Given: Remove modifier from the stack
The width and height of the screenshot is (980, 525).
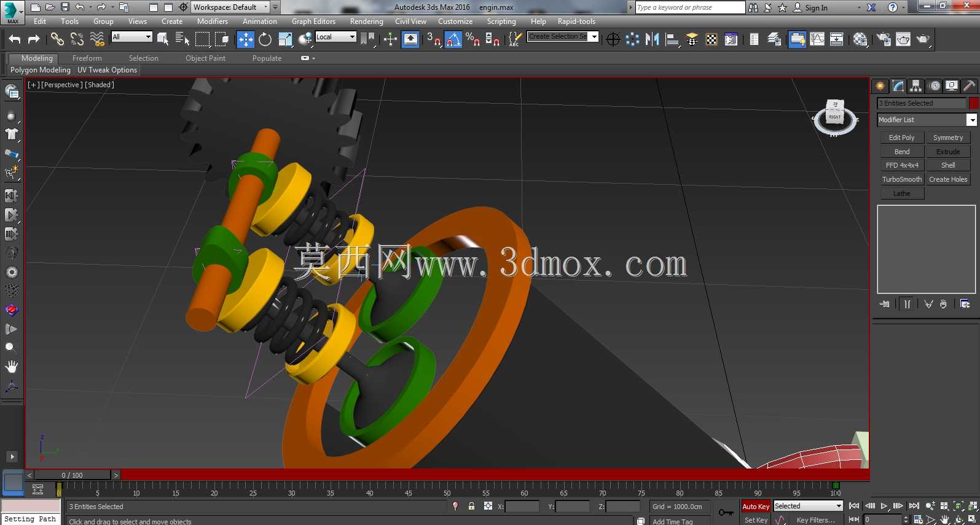Looking at the screenshot, I should pos(943,304).
